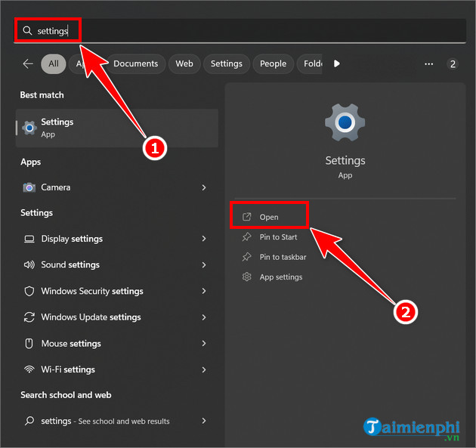Open the three-dots more options menu
The width and height of the screenshot is (476, 448).
[x=428, y=64]
